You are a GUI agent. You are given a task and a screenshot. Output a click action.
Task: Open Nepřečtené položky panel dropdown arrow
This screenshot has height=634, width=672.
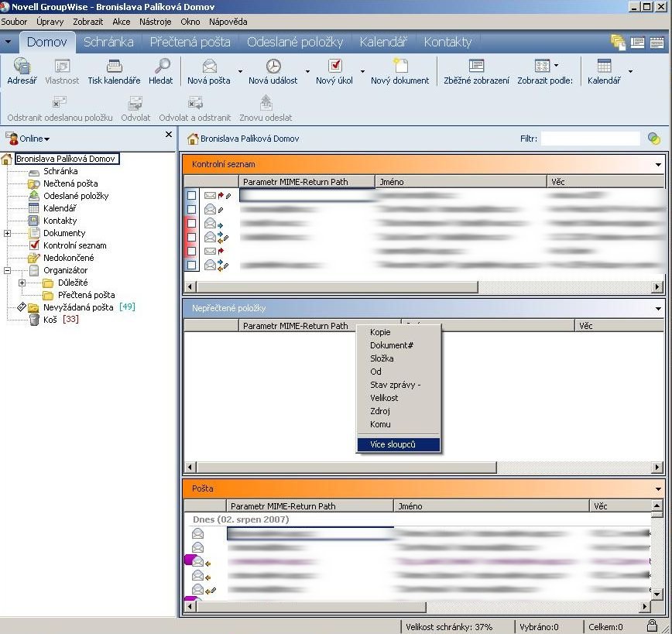(658, 309)
